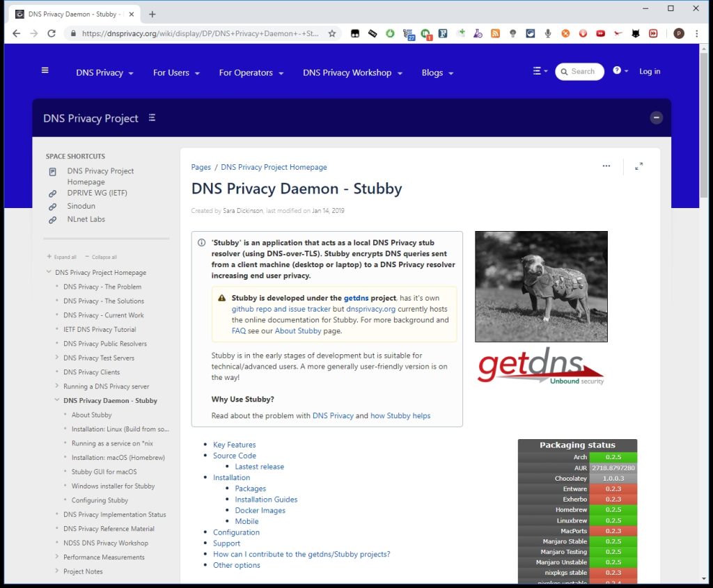
Task: Expand the DNS Privacy Test Servers tree node
Action: tap(57, 357)
